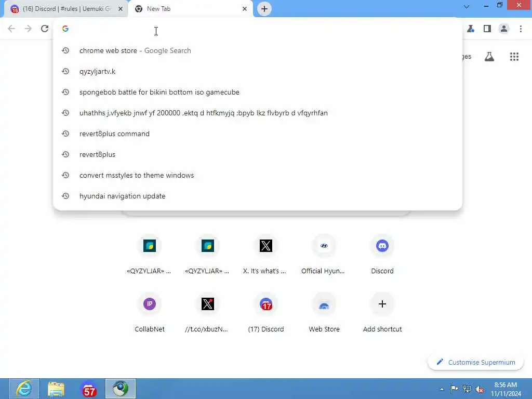This screenshot has width=532, height=399.
Task: Reload the page with refresh icon
Action: point(45,29)
